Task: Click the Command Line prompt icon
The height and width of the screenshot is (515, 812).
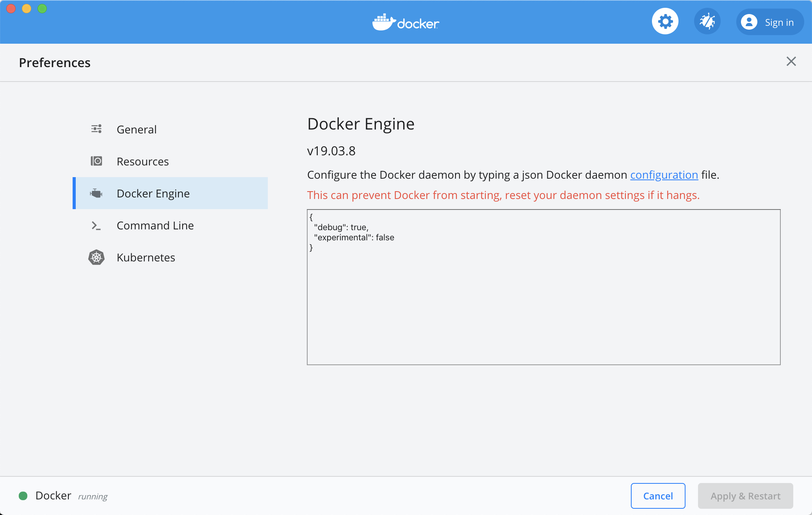Action: coord(96,226)
